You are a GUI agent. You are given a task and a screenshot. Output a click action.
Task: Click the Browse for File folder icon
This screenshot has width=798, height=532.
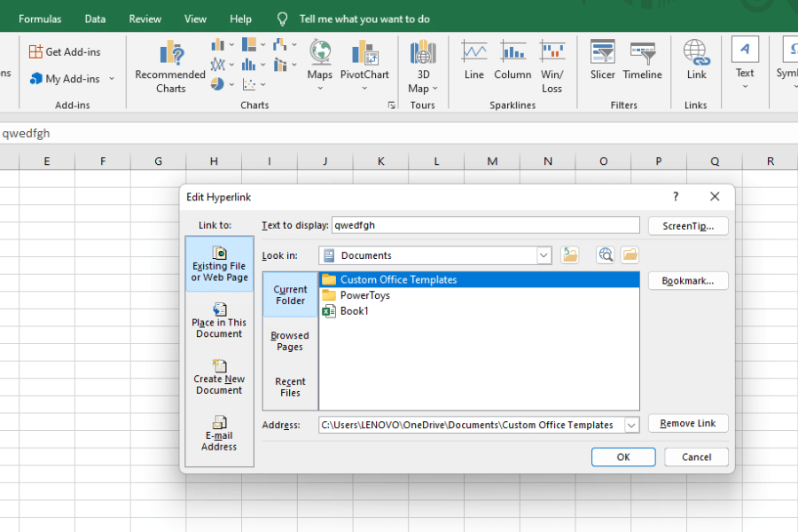click(630, 254)
